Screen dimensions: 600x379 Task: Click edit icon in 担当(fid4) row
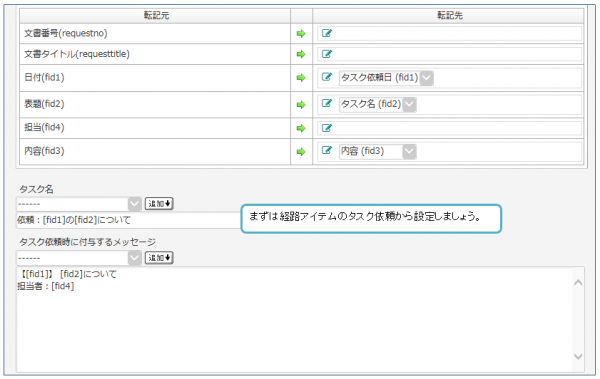tap(326, 128)
